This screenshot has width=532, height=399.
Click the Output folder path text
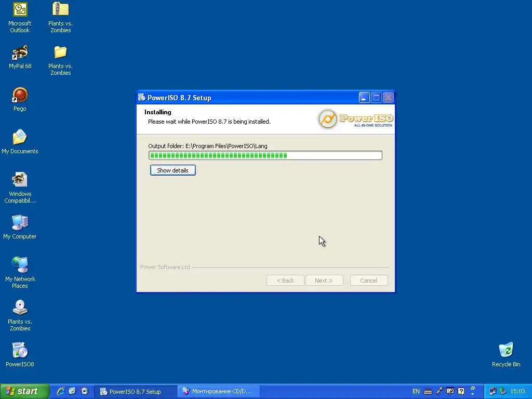coord(208,146)
